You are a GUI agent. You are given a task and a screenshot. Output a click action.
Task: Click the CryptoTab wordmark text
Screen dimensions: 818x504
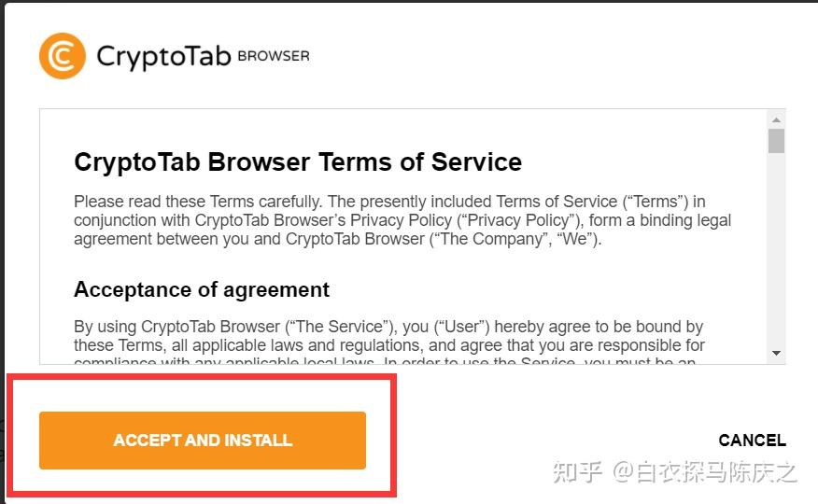coord(163,57)
